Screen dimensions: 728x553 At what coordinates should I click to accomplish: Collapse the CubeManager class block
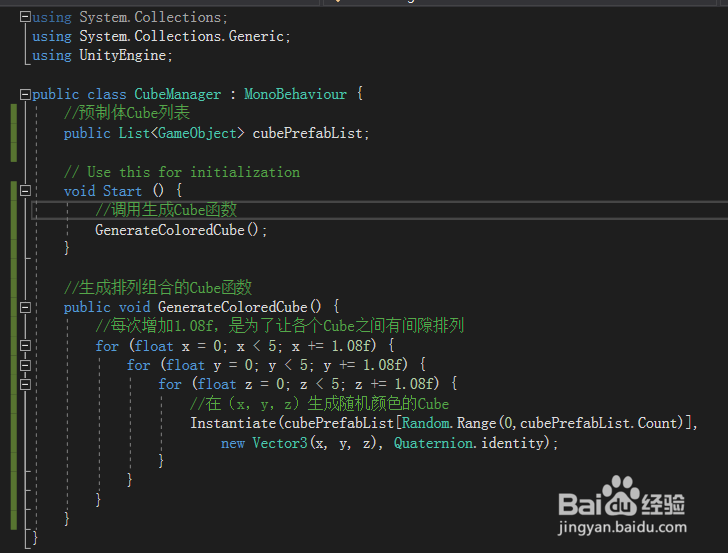[25, 94]
